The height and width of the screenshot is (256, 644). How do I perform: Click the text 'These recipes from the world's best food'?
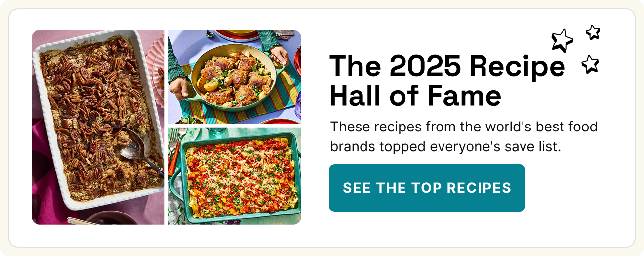click(x=464, y=127)
